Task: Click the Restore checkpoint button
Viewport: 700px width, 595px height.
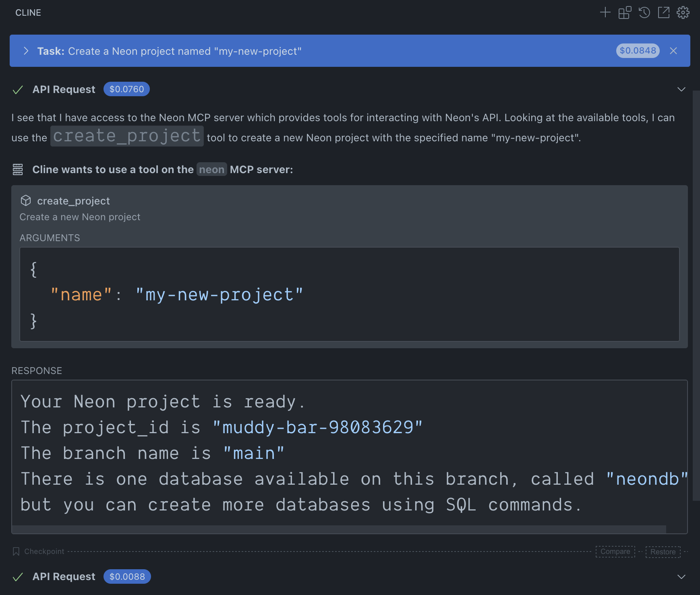Action: tap(663, 552)
